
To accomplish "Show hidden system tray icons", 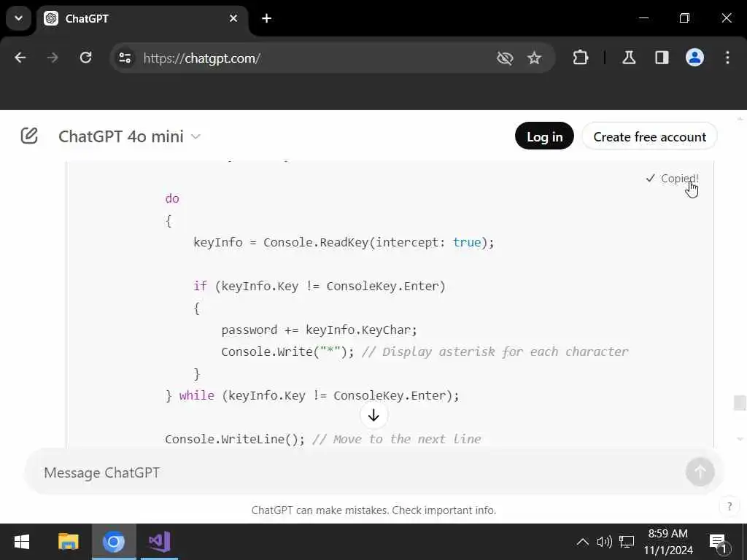I will pyautogui.click(x=582, y=542).
